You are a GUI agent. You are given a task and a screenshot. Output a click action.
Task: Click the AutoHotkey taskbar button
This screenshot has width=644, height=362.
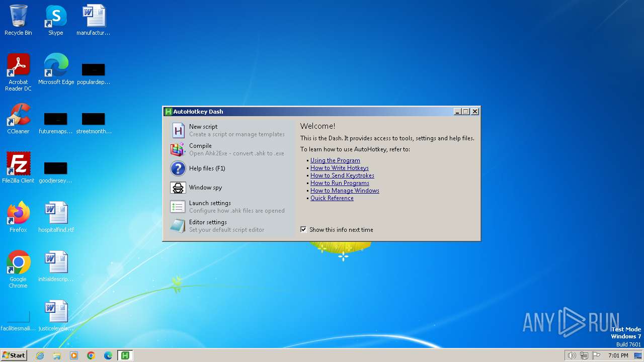(x=125, y=355)
